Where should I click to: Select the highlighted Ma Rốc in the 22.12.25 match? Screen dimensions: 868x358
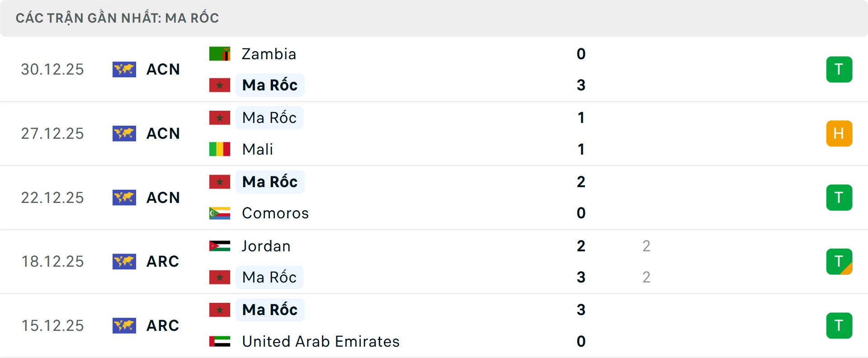270,182
